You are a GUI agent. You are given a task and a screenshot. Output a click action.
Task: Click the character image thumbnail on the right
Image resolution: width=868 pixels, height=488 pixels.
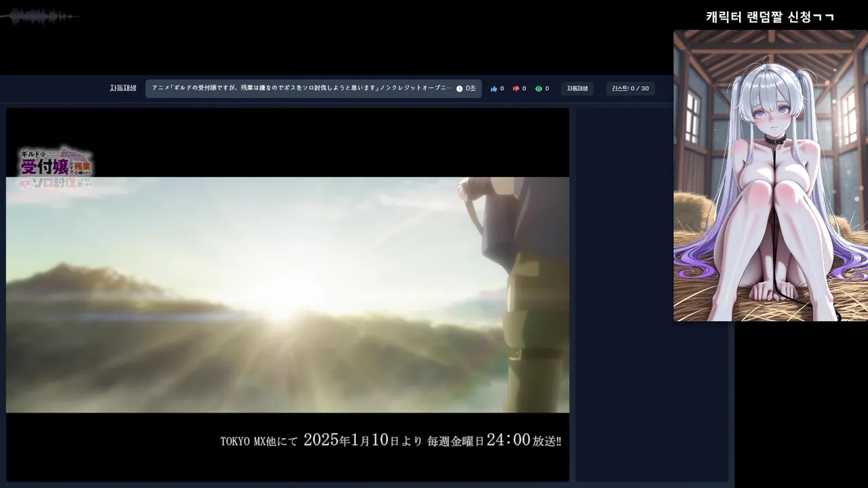pos(770,176)
